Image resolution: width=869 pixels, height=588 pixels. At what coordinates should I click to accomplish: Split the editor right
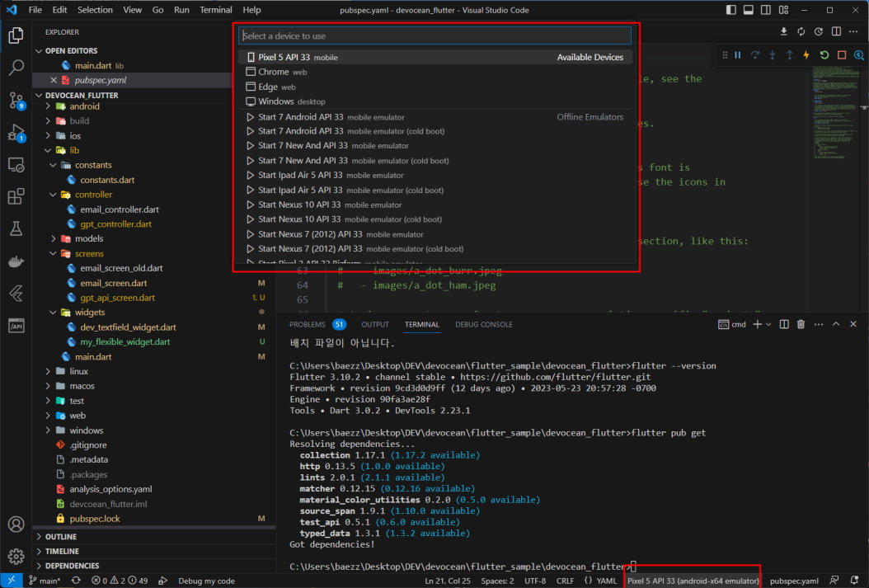click(x=836, y=31)
